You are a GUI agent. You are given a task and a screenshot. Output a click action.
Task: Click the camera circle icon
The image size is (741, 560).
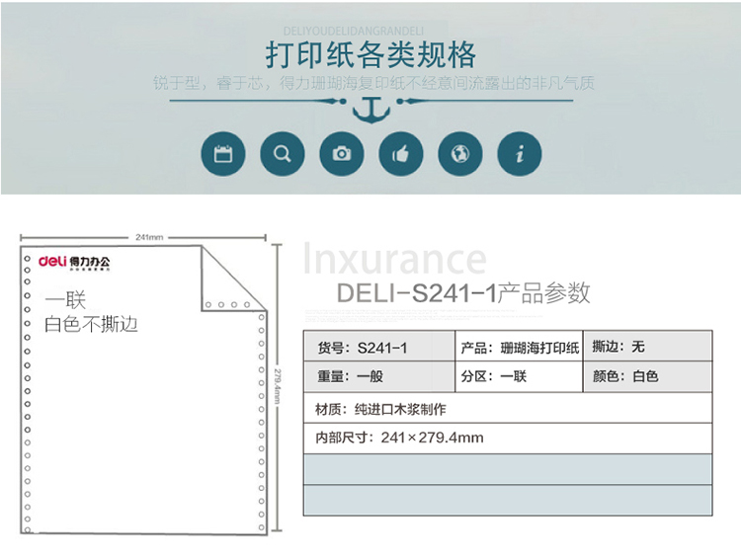[342, 154]
